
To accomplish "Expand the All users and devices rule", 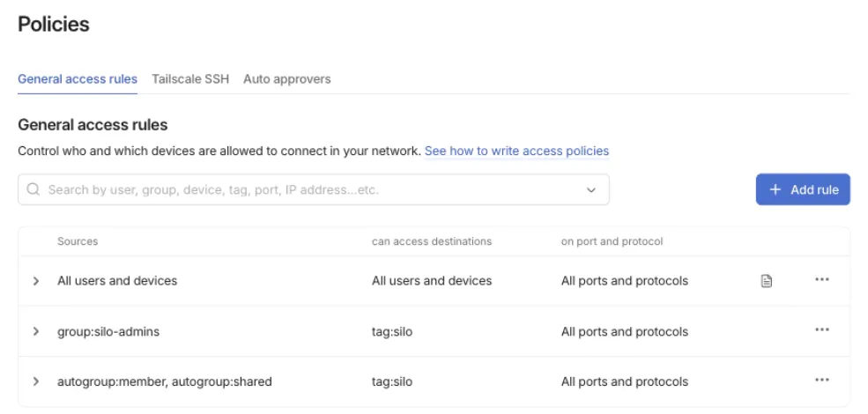I will 36,281.
